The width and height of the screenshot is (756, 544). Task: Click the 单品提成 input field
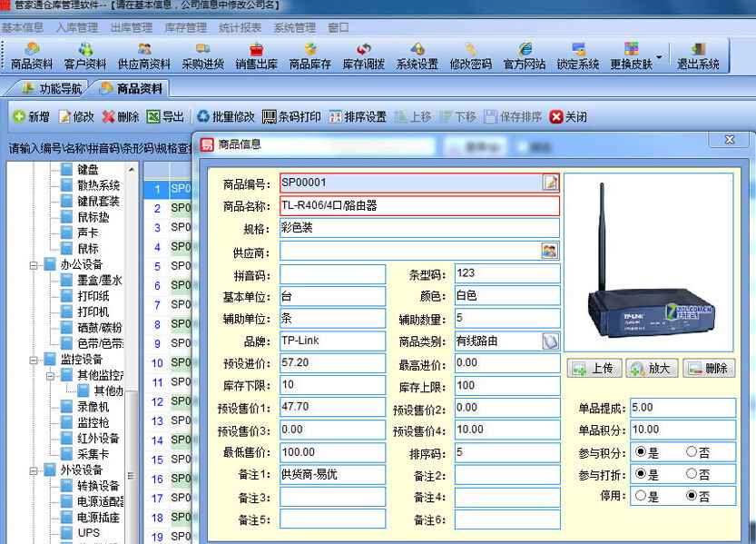[682, 408]
